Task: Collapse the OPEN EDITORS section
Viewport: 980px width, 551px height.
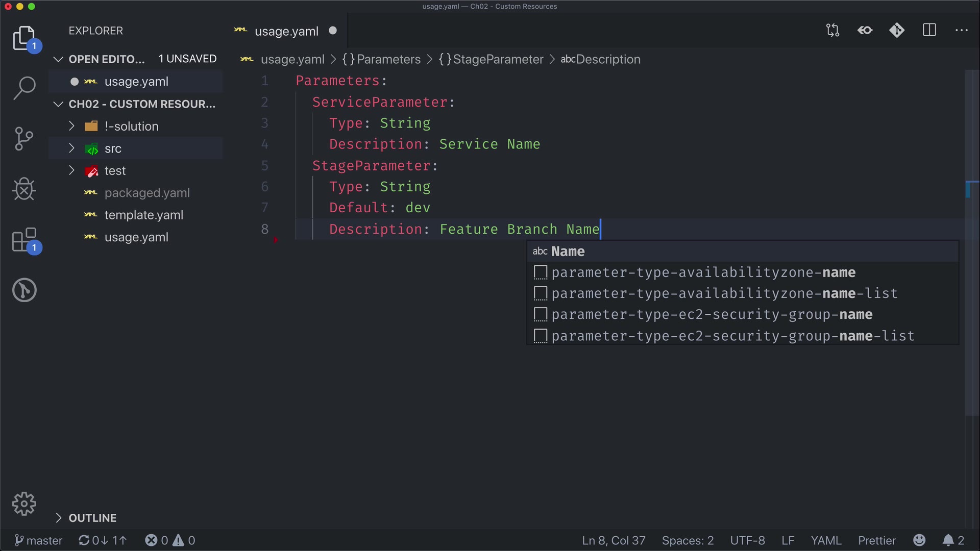Action: click(x=58, y=59)
